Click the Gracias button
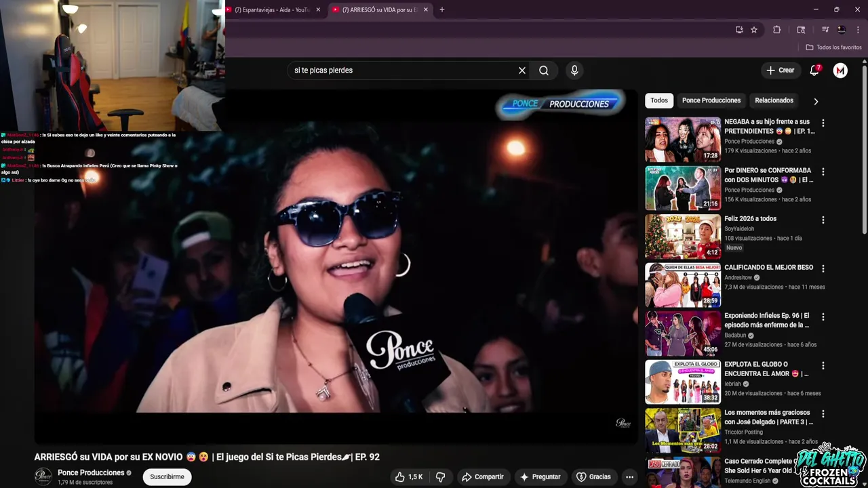The width and height of the screenshot is (868, 488). (593, 477)
